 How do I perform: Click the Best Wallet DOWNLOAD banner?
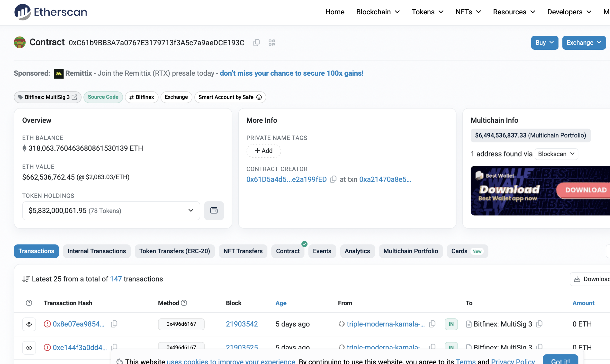tap(540, 190)
